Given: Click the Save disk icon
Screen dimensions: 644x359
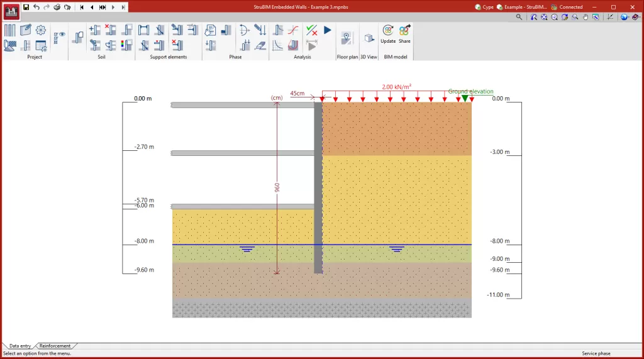Looking at the screenshot, I should tap(26, 7).
